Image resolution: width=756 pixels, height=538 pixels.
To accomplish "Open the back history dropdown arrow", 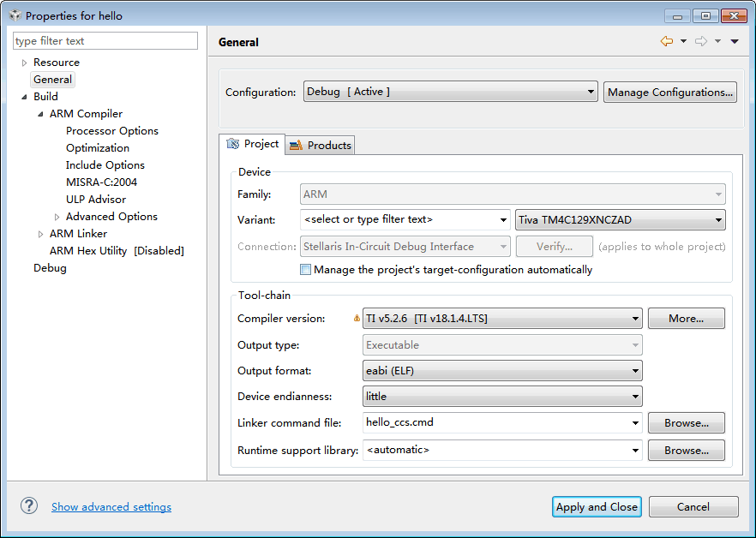I will [683, 41].
